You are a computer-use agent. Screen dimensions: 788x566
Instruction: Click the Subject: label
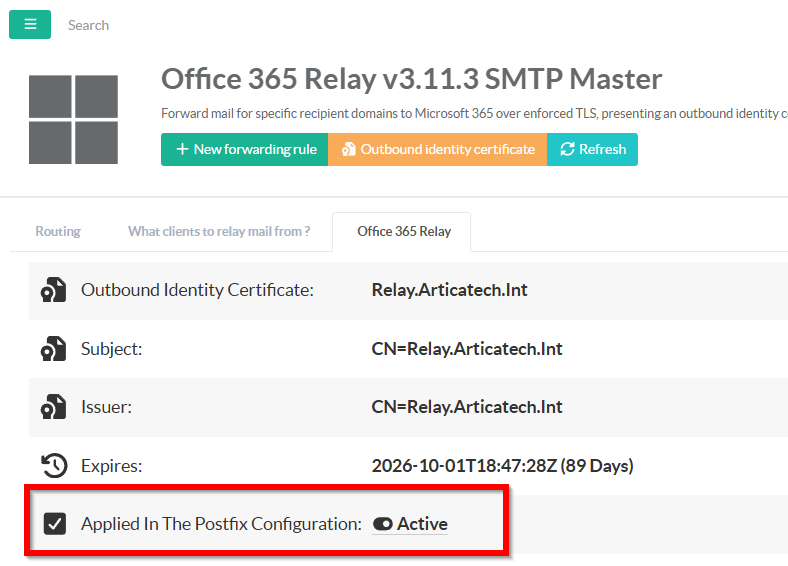112,349
